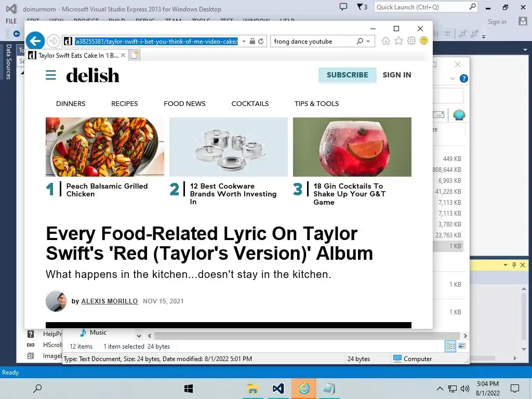Select the 808,644 KB file row

tap(448, 170)
